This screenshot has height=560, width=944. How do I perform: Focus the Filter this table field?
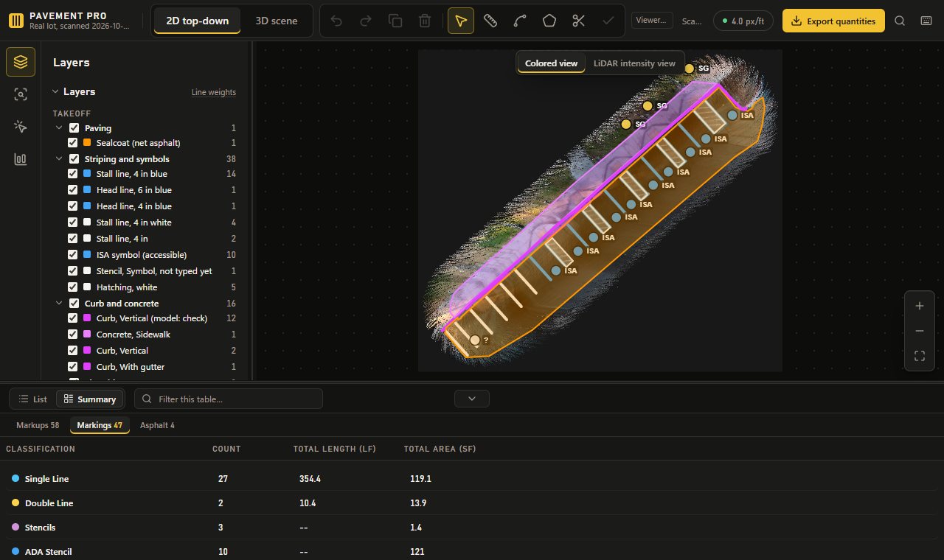pos(229,399)
